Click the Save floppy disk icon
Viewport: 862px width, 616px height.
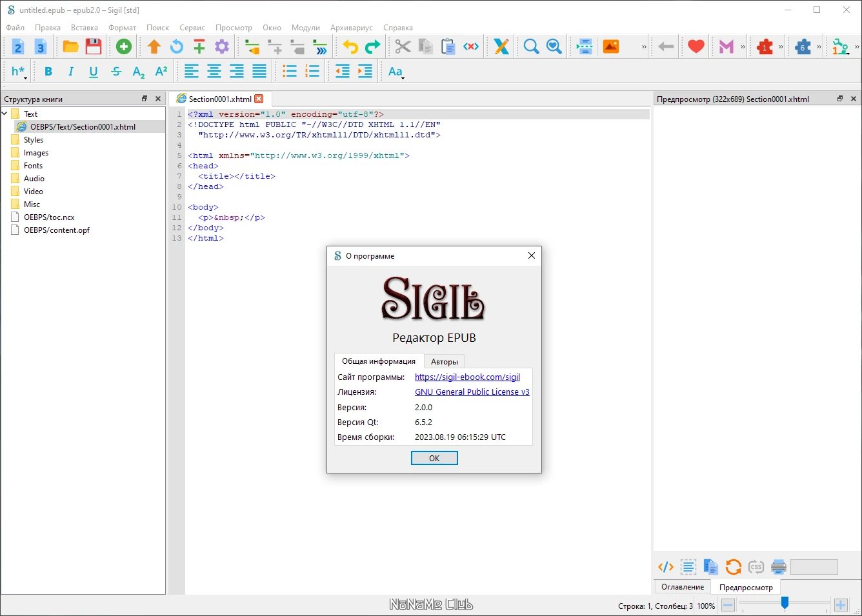click(x=94, y=46)
